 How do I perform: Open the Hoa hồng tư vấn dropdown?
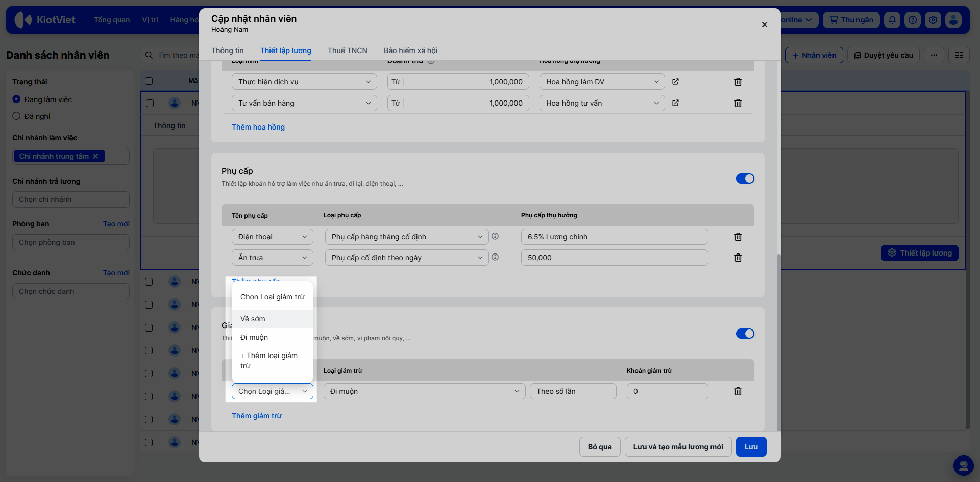coord(602,103)
